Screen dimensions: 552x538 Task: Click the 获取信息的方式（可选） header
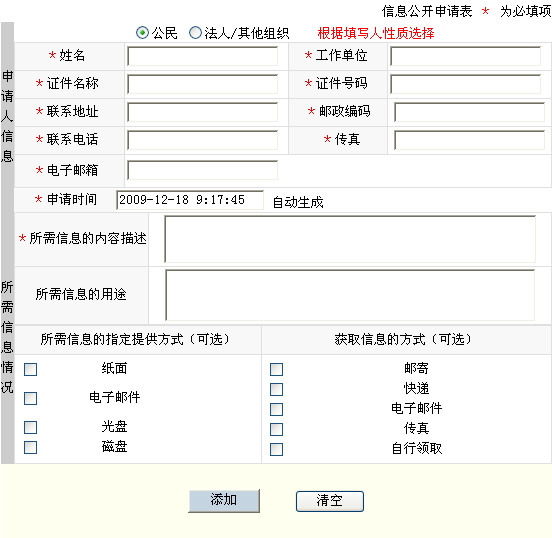coord(403,339)
